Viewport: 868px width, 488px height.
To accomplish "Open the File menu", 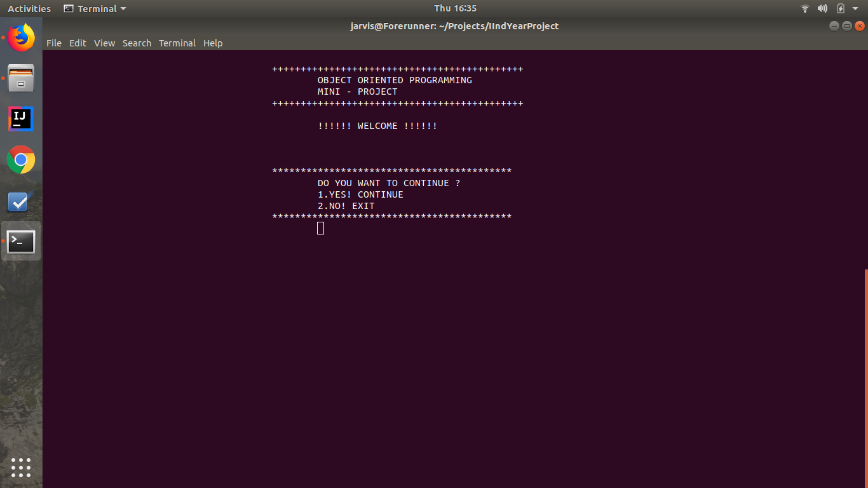I will tap(54, 43).
